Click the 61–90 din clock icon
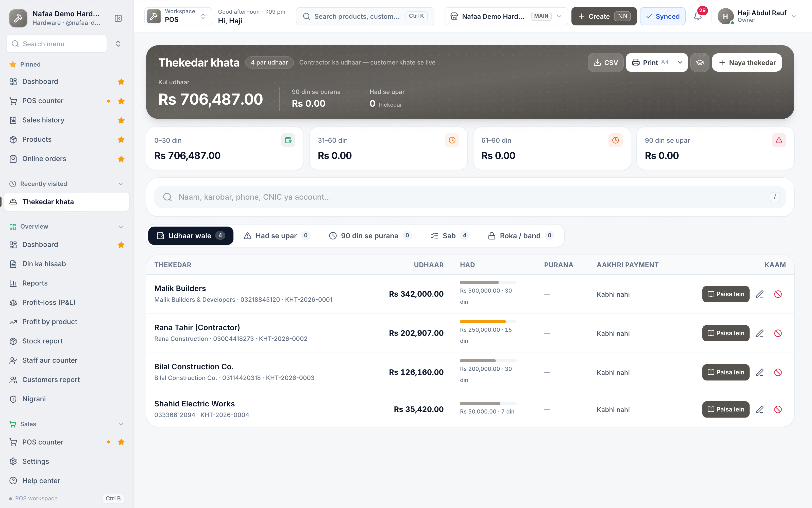The image size is (812, 508). click(615, 140)
